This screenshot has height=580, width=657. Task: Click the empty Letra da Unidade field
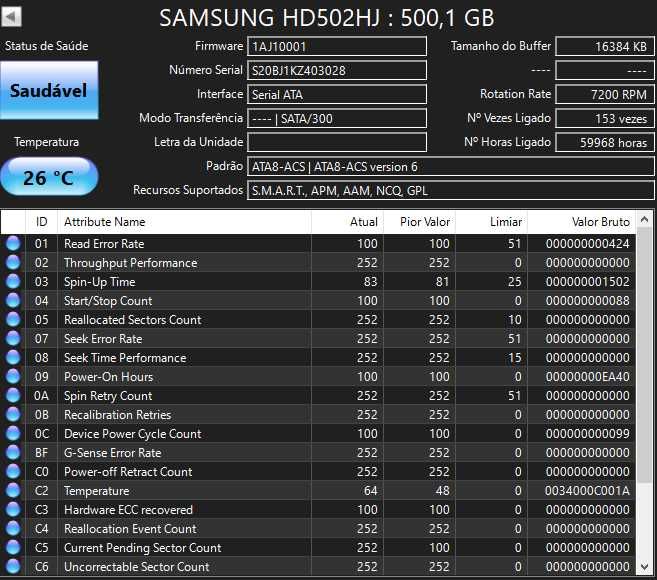click(337, 142)
